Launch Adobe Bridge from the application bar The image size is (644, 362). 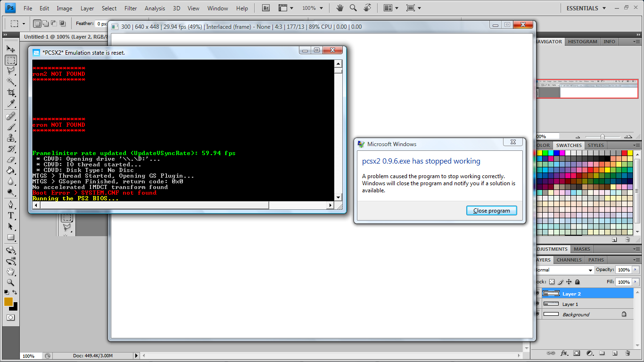point(265,8)
